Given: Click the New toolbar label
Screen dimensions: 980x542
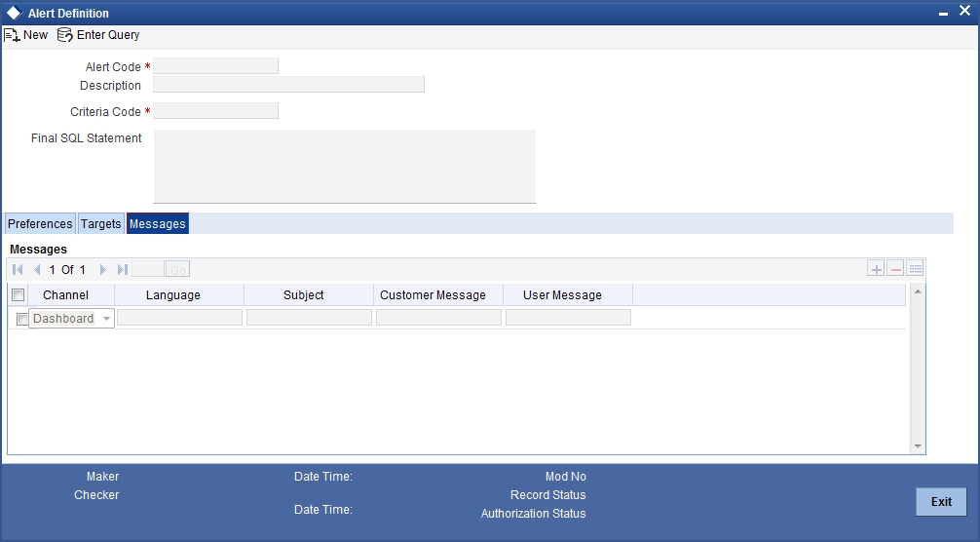Looking at the screenshot, I should point(36,35).
